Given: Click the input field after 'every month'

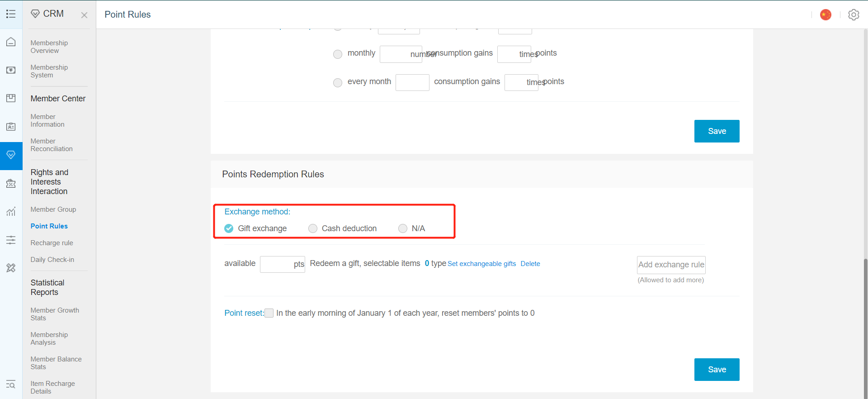Looking at the screenshot, I should coord(412,82).
